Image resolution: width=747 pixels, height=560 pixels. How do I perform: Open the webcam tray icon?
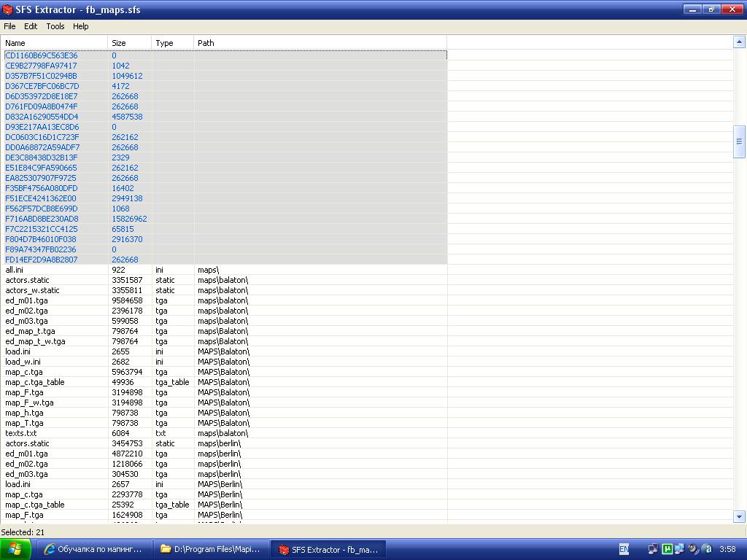point(693,549)
